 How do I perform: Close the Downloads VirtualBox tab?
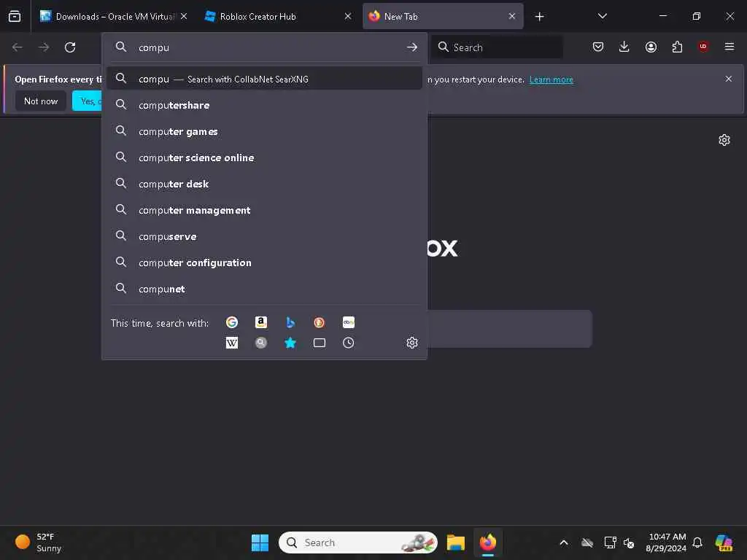[x=183, y=16]
